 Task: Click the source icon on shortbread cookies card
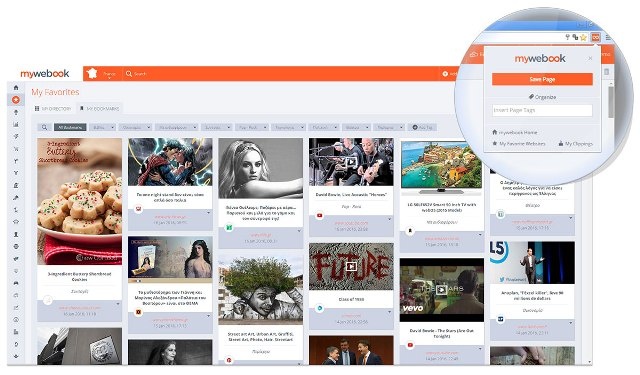(48, 300)
